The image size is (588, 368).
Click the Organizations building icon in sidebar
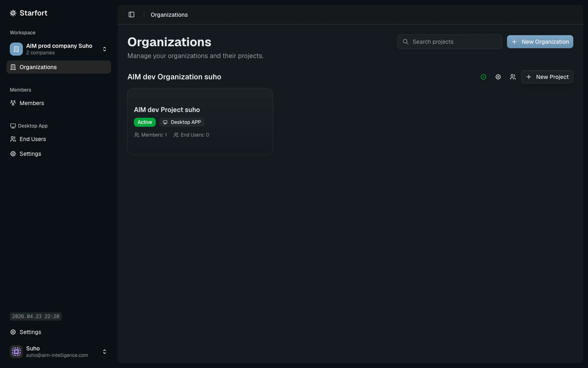tap(13, 67)
